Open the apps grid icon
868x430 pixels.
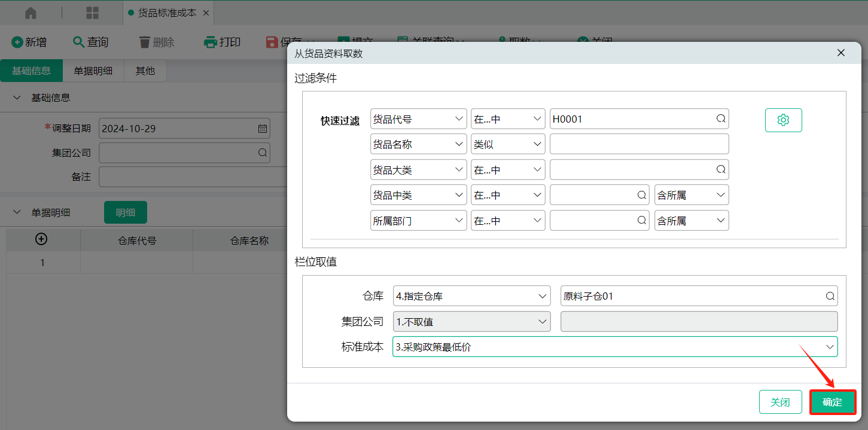93,13
